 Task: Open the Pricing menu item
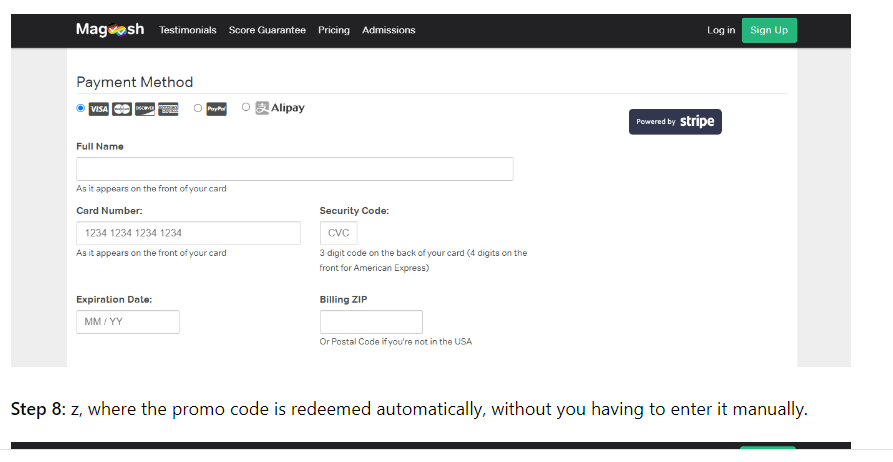[x=334, y=30]
